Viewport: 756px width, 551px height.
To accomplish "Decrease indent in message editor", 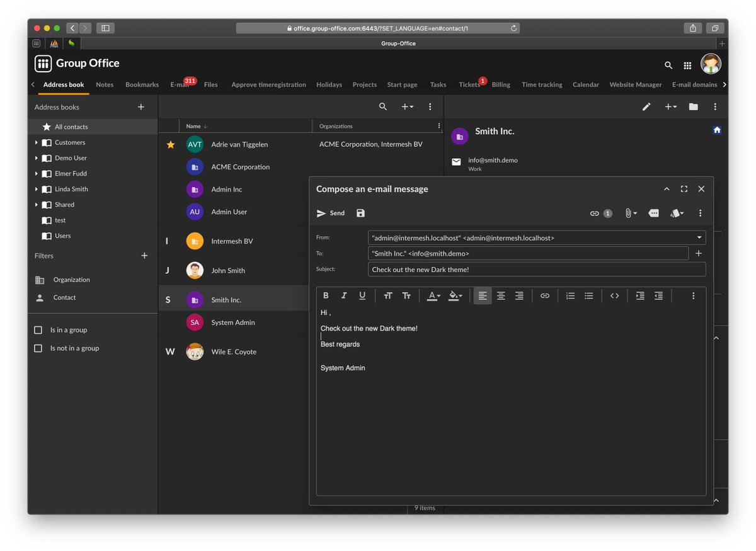I will pyautogui.click(x=658, y=296).
